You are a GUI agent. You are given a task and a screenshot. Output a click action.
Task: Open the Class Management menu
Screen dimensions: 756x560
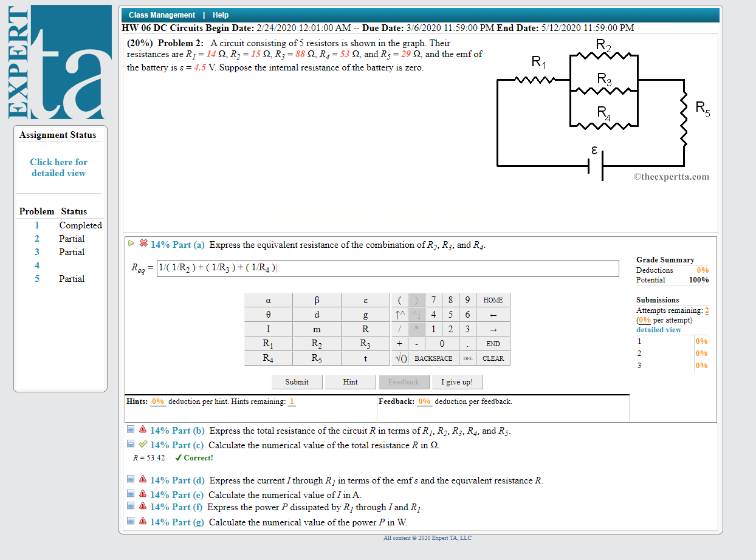click(x=161, y=15)
